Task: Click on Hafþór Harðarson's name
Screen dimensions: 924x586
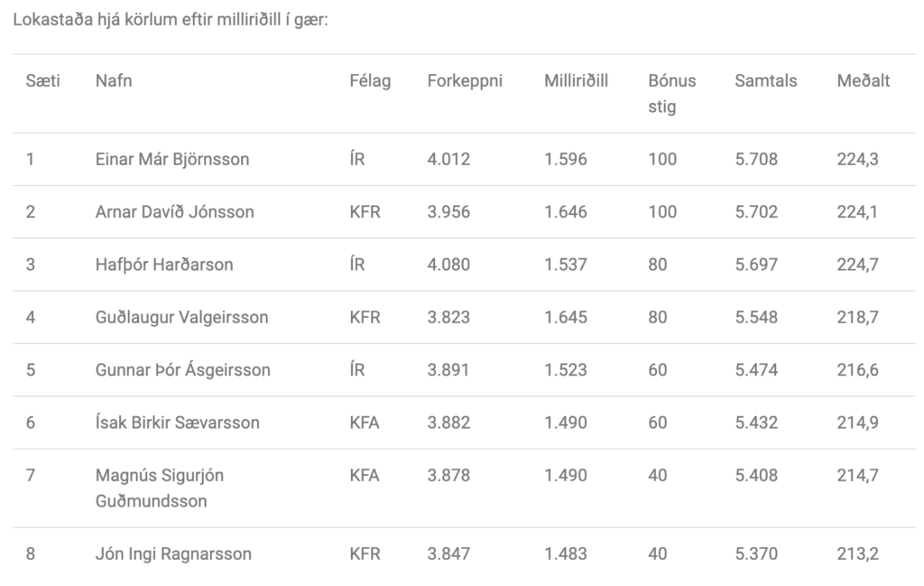Action: point(164,265)
